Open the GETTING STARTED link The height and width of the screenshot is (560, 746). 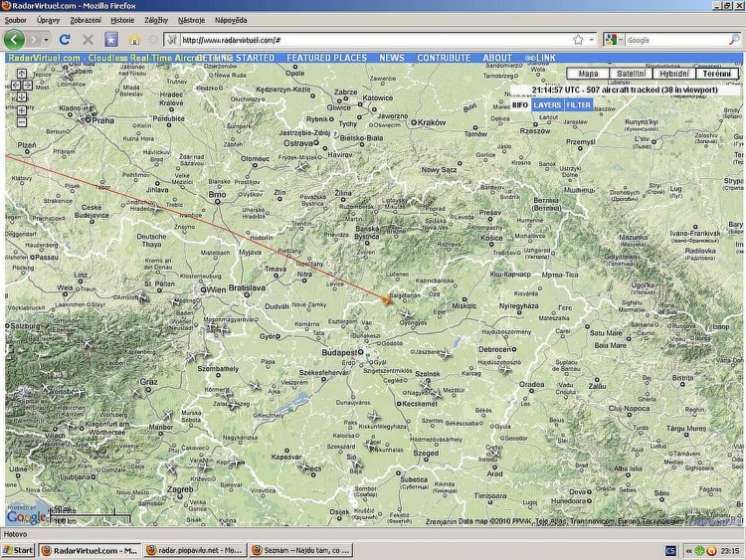click(x=236, y=58)
